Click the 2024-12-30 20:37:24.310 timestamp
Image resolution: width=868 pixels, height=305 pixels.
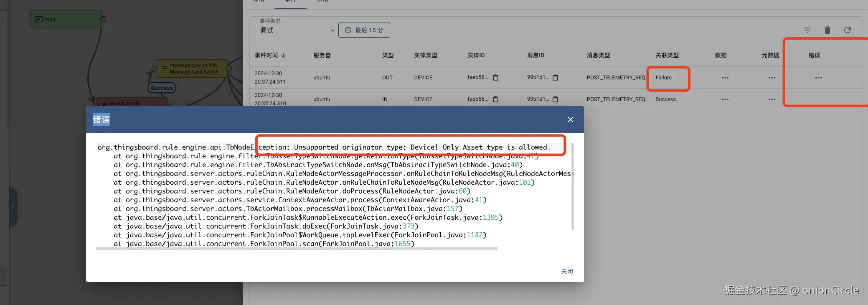coord(270,99)
